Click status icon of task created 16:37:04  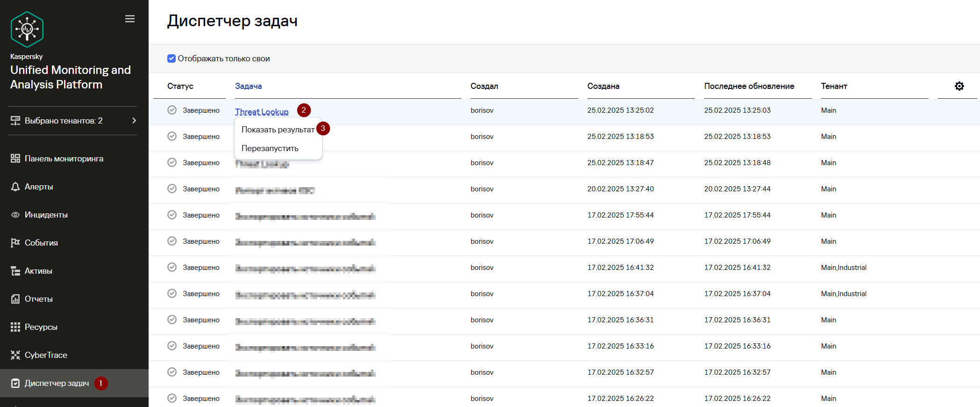pyautogui.click(x=172, y=293)
